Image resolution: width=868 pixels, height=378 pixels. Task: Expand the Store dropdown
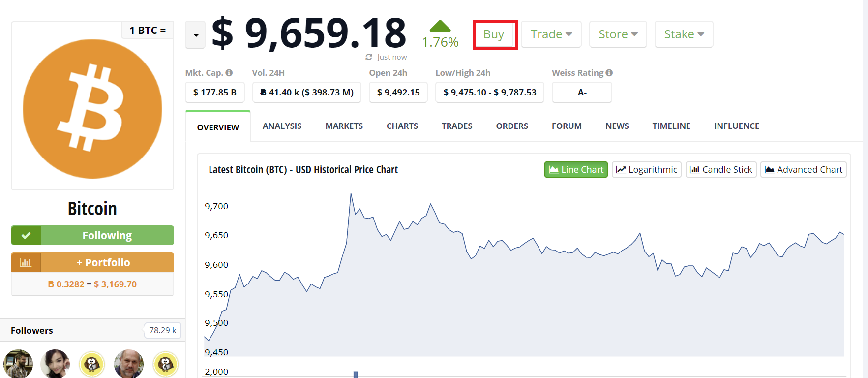[618, 34]
